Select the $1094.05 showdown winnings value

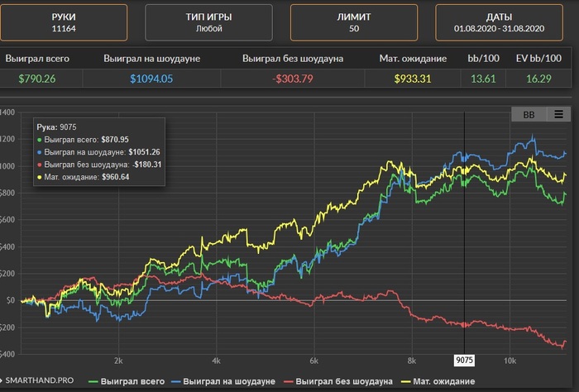click(151, 79)
